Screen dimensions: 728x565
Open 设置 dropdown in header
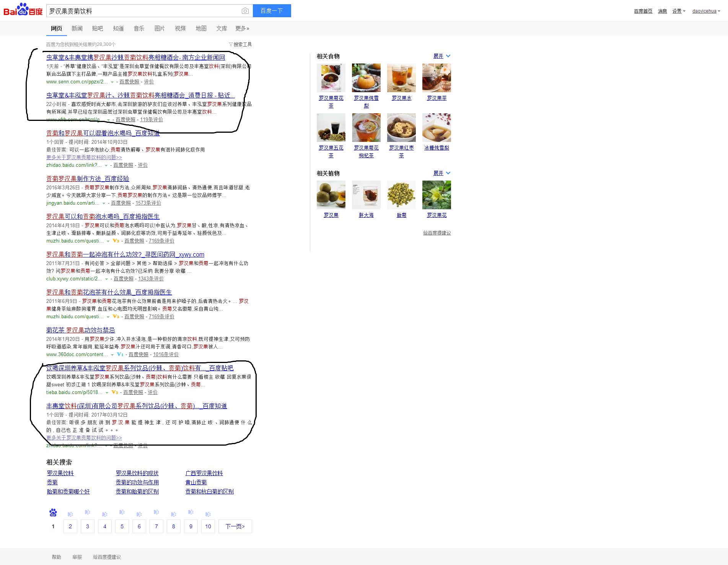point(679,11)
